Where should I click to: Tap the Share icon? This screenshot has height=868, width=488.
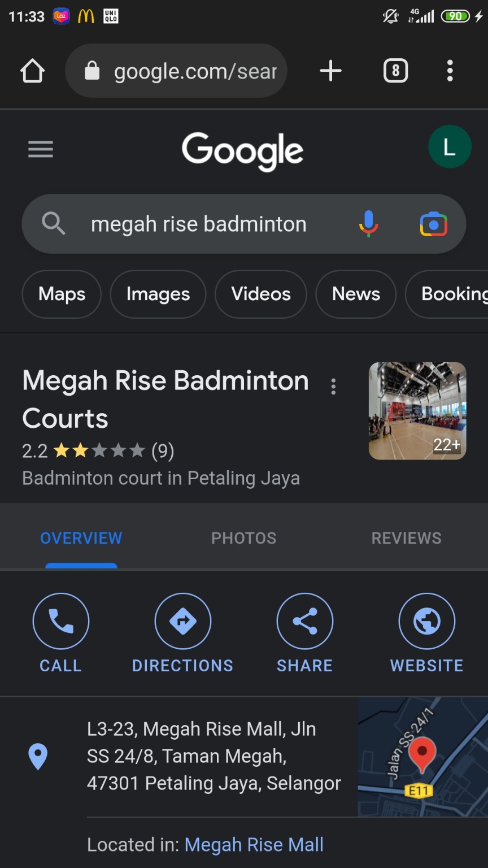pos(305,621)
